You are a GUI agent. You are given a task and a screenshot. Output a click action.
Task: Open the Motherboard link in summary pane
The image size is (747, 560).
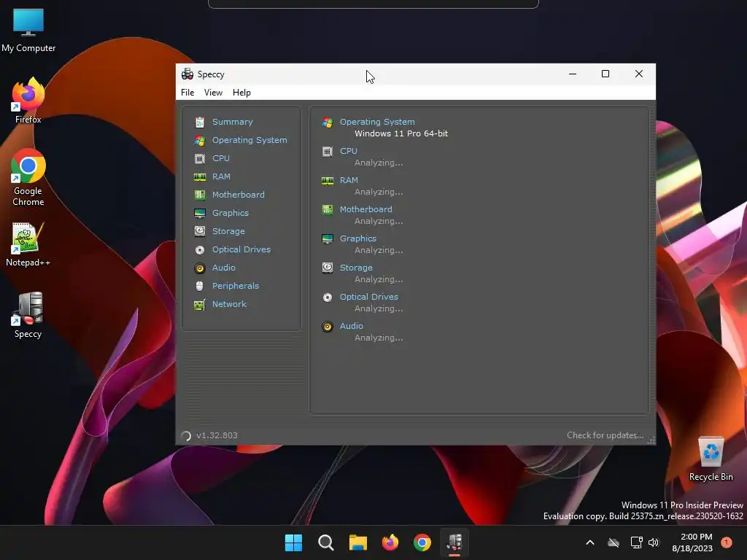(x=366, y=209)
